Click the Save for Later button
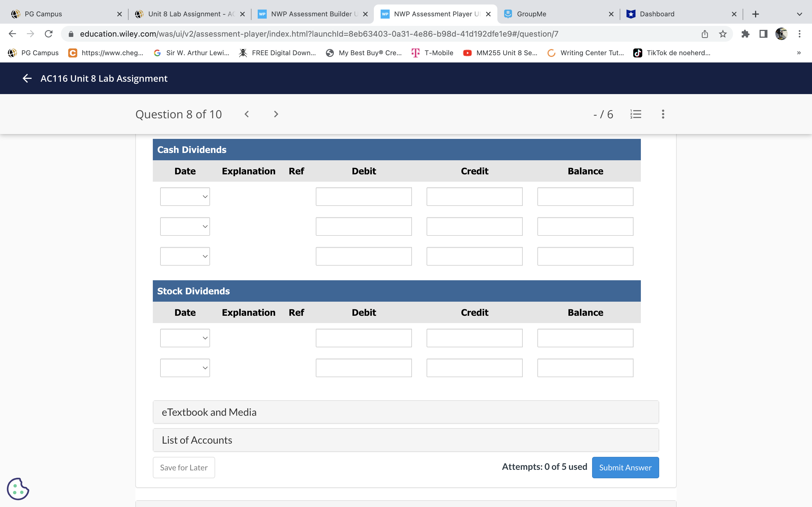Viewport: 812px width, 507px height. [184, 468]
